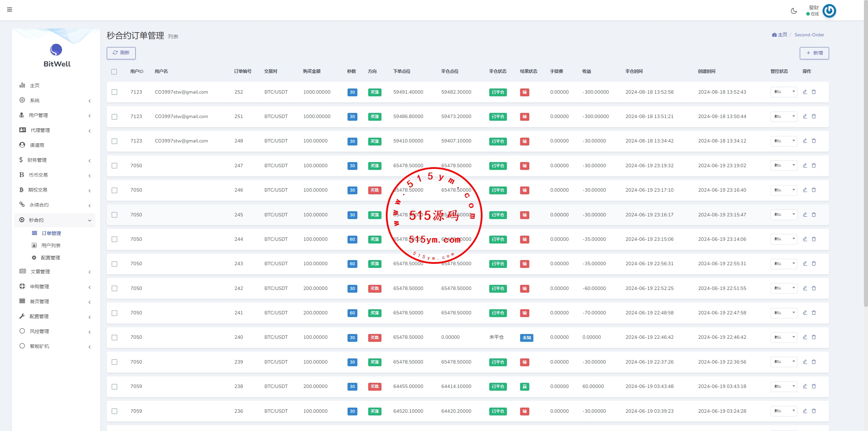This screenshot has height=431, width=868.
Task: Check the checkbox for order 242
Action: (x=115, y=288)
